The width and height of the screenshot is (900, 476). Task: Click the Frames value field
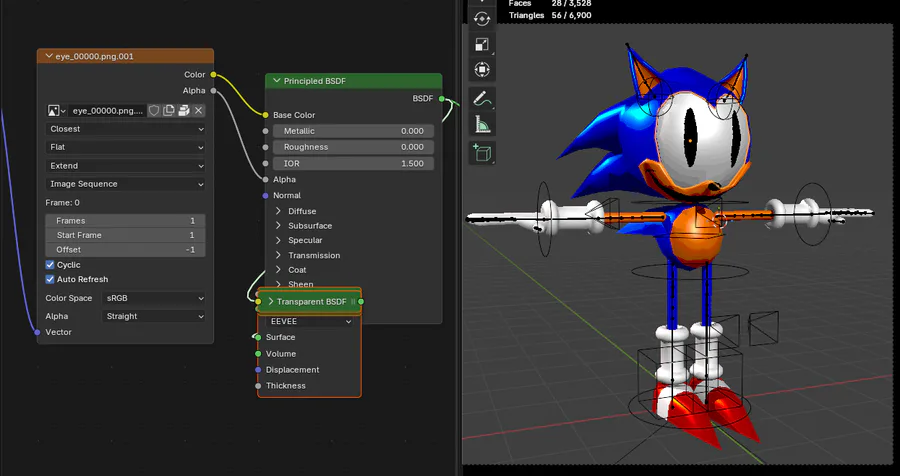point(125,220)
